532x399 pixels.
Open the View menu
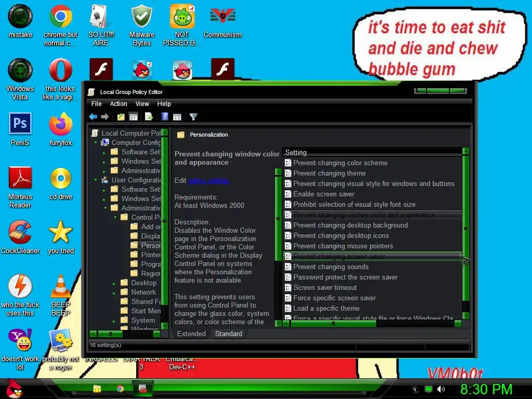click(142, 104)
